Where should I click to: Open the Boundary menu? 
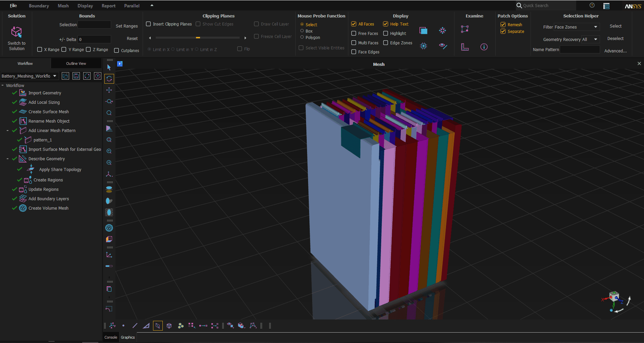[39, 5]
